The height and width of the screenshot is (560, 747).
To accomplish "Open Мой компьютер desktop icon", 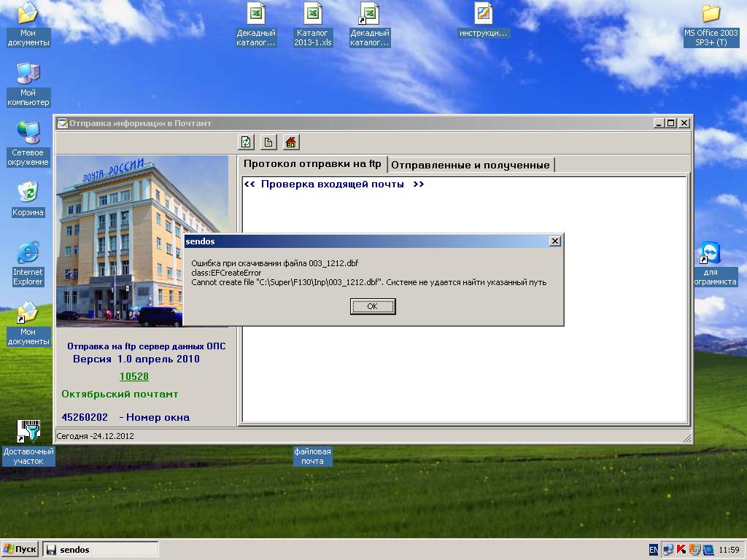I will (28, 85).
